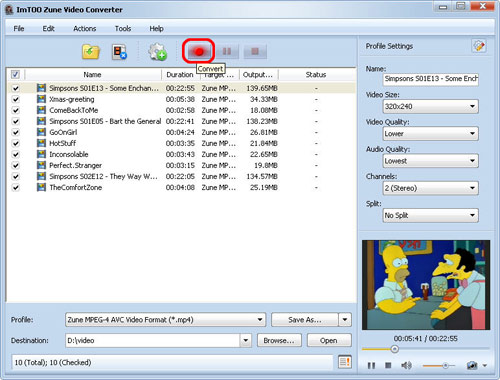Screen dimensions: 500x380
Task: Uncheck the ComeBackToMe checkbox
Action: pos(15,110)
